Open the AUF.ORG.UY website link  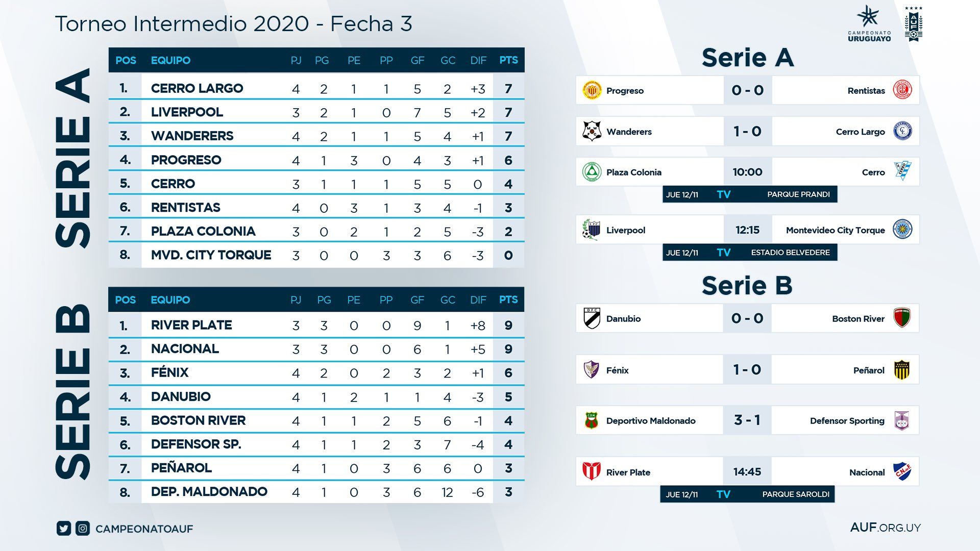(885, 528)
